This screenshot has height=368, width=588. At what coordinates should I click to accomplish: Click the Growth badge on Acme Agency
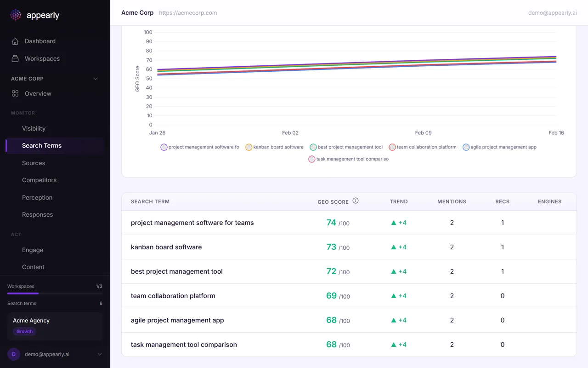(x=24, y=331)
